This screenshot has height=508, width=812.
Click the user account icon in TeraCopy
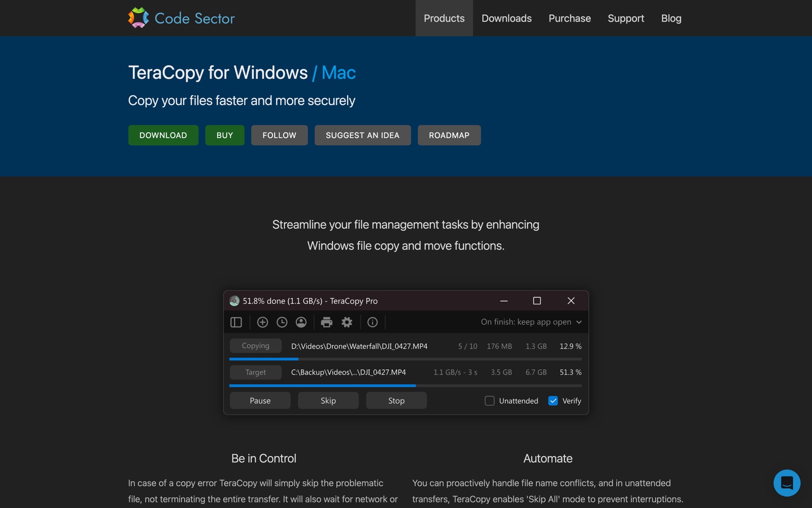tap(301, 322)
